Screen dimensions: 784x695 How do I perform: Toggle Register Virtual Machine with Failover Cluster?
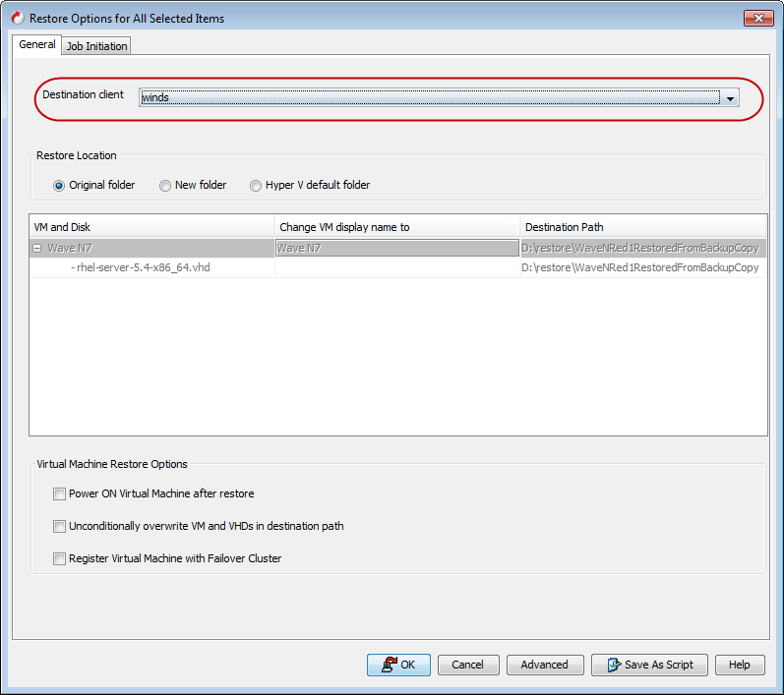(x=60, y=559)
